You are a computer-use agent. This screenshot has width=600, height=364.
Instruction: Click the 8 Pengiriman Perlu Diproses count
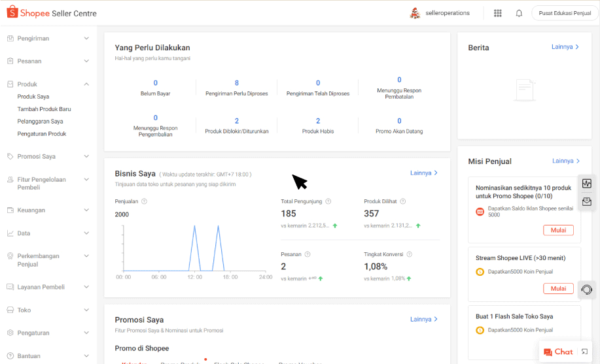pos(237,83)
